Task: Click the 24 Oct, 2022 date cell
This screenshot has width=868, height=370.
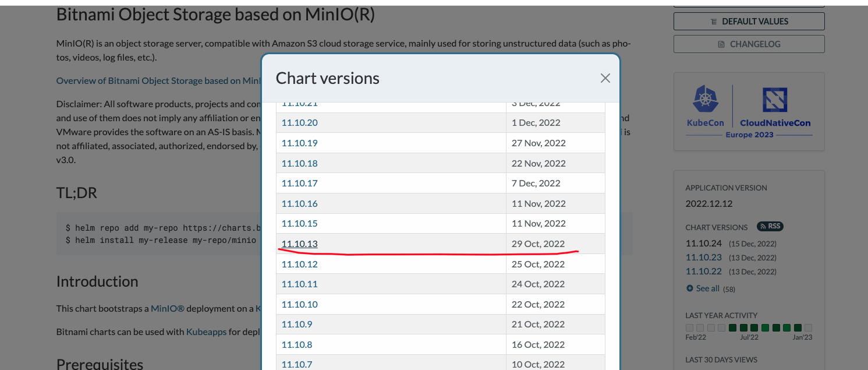Action: (x=555, y=284)
